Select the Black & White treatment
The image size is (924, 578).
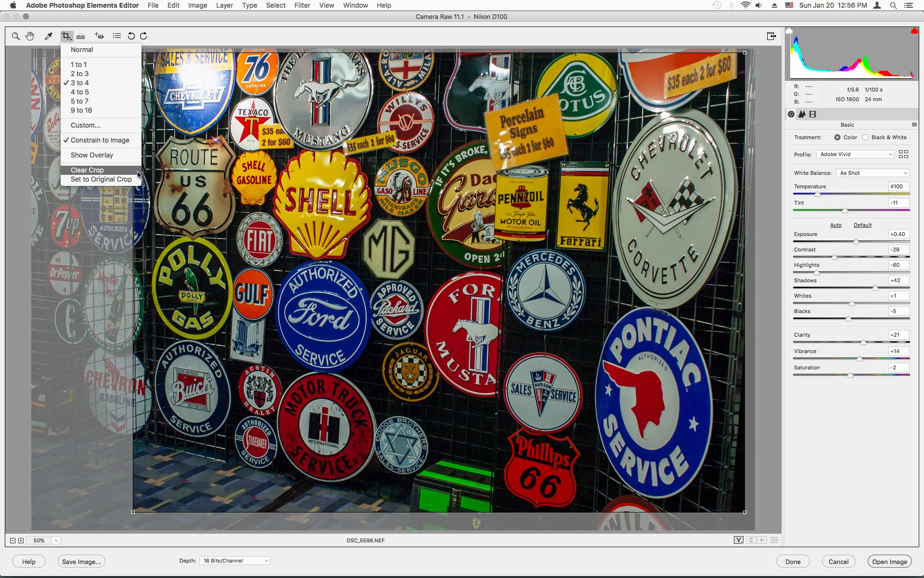click(x=866, y=137)
